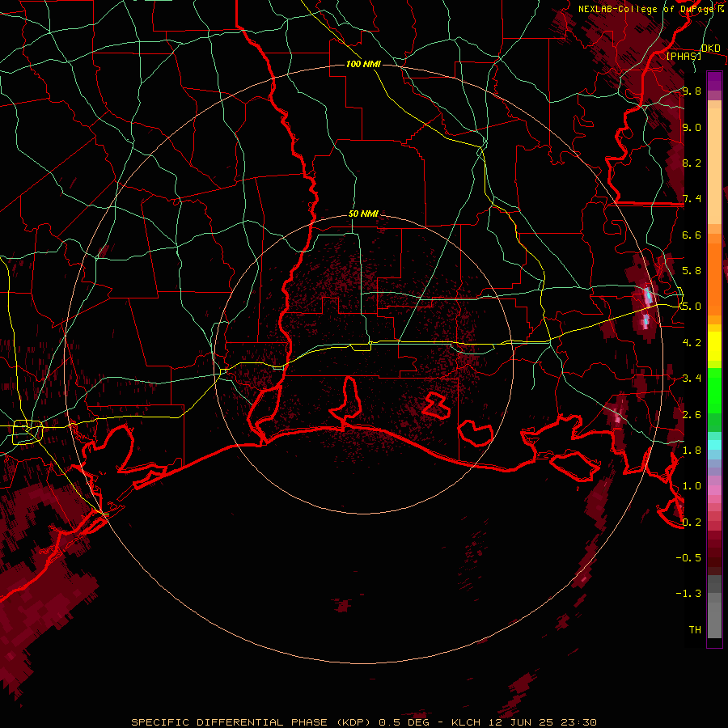Click the 6.6 value on the color scale
728x728 pixels.
[x=692, y=235]
